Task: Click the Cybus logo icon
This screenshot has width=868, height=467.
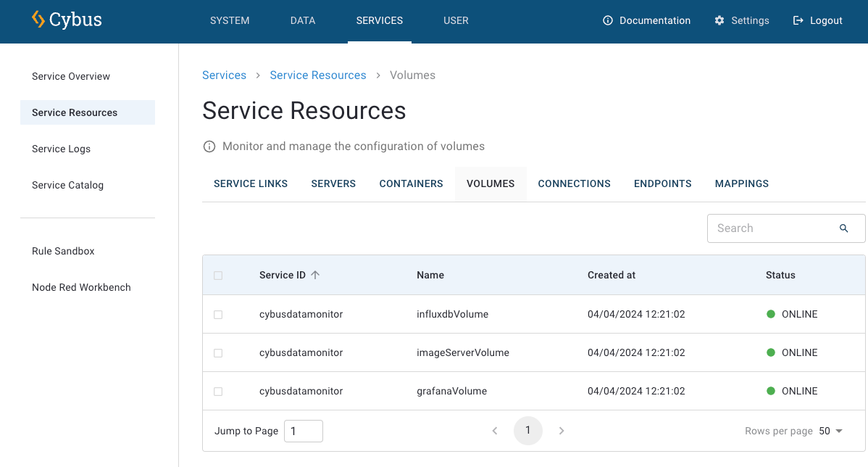Action: [38, 20]
